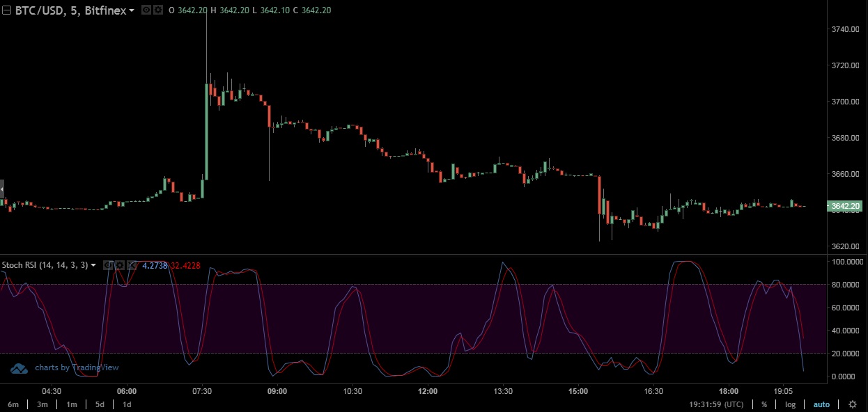Screen dimensions: 868x412
Task: Open chart properties gear in bottom bar
Action: tap(852, 404)
